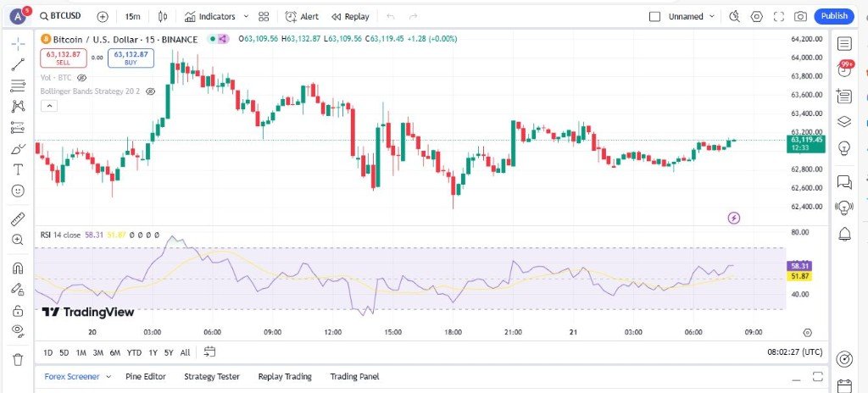
Task: Open chart settings hexagon icon
Action: 757,17
